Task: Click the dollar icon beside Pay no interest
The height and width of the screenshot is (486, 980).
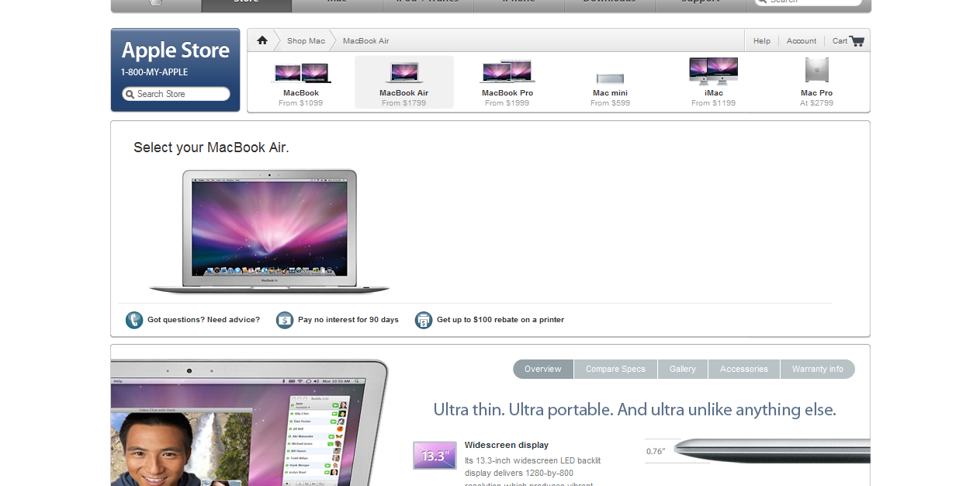Action: (285, 320)
